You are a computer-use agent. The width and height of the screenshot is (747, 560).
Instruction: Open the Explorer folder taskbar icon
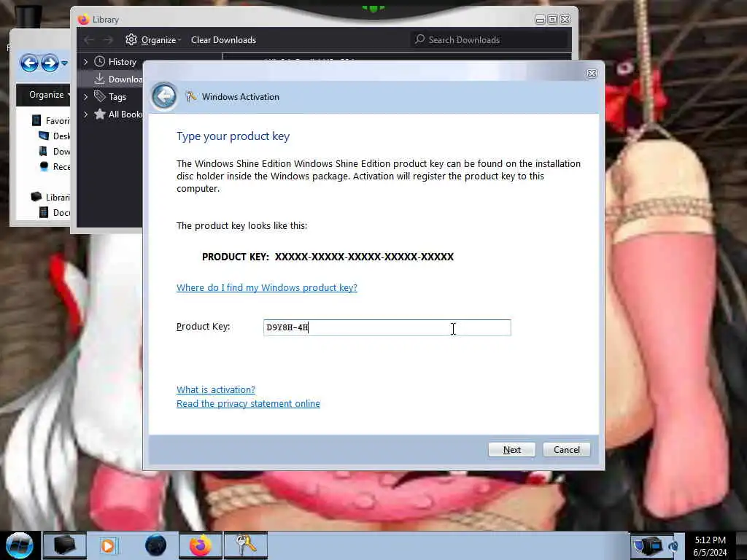[64, 545]
